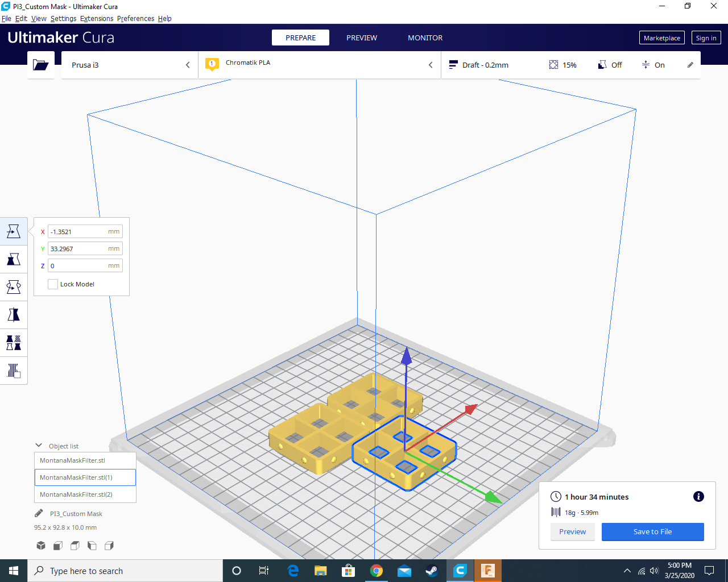Switch to left view cube icon
This screenshot has width=728, height=582.
(92, 546)
